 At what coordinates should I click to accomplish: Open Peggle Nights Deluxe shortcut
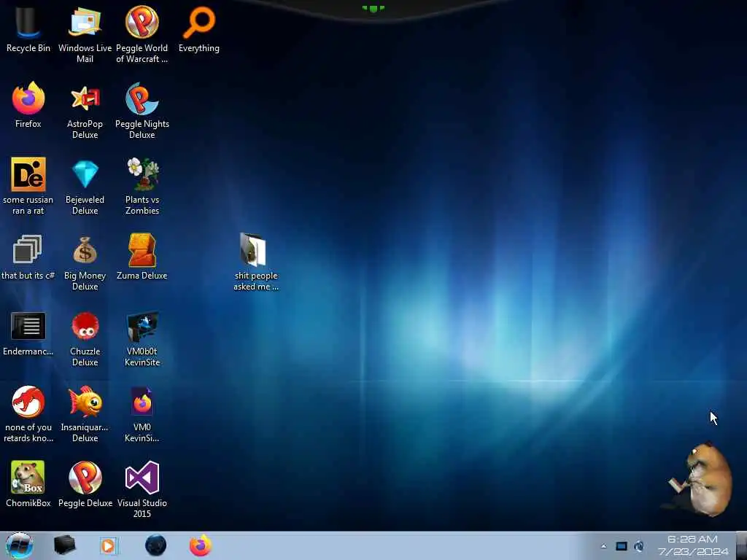[142, 111]
